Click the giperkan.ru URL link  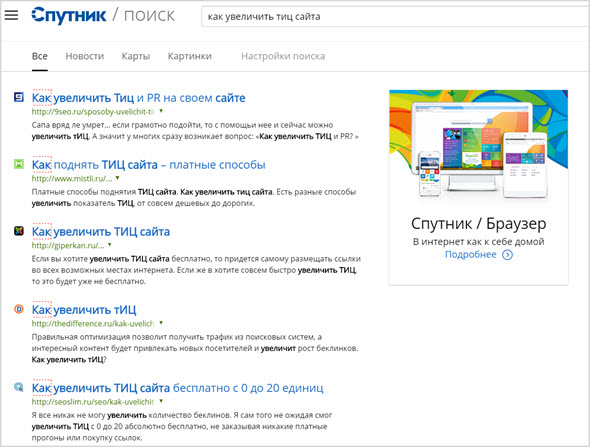tap(68, 245)
